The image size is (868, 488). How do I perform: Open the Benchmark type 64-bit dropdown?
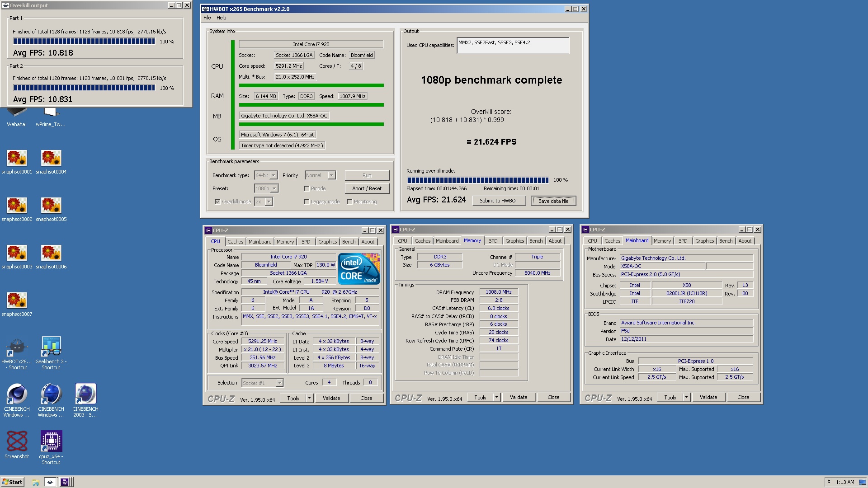(x=273, y=175)
